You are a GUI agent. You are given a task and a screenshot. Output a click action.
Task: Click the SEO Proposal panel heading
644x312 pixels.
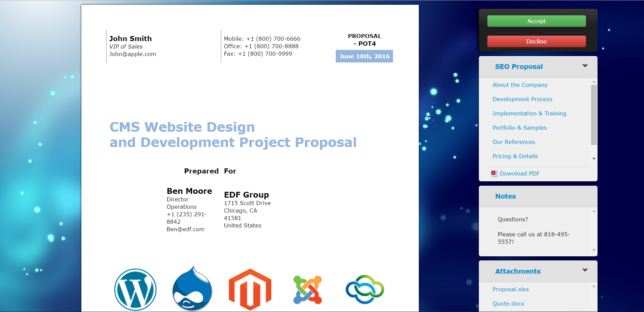(519, 67)
